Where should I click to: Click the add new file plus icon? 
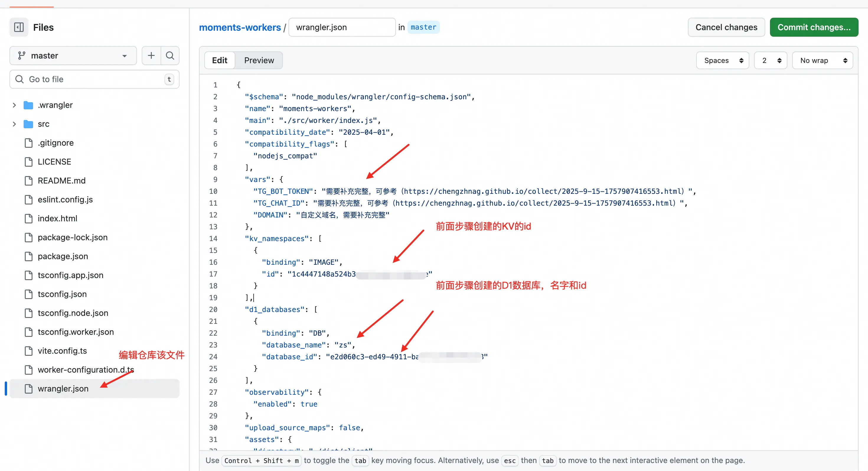pos(151,55)
